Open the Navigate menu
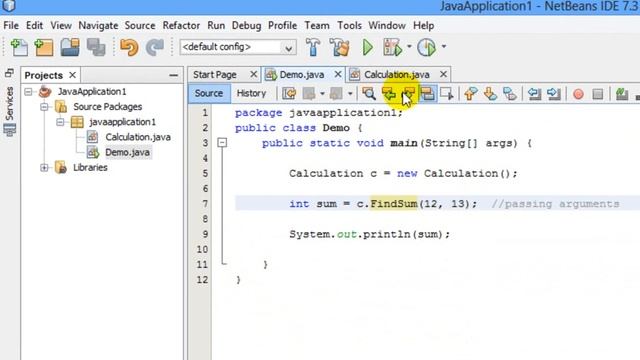The width and height of the screenshot is (640, 360). point(98,25)
